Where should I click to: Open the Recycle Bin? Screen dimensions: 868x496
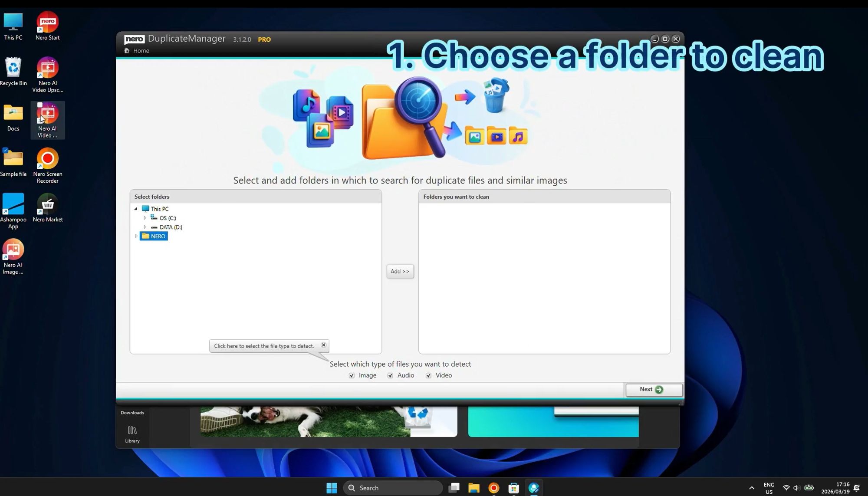[x=13, y=67]
